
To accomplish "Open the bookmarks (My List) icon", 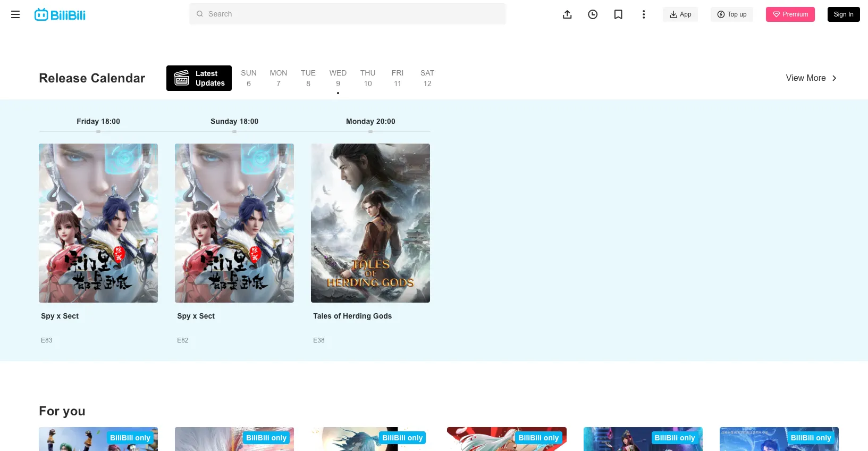I will (618, 14).
